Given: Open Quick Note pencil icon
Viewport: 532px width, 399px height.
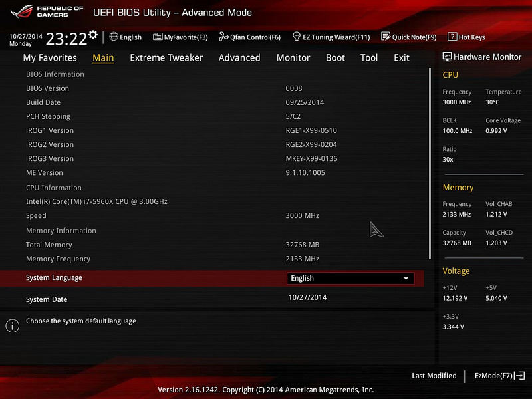Looking at the screenshot, I should pyautogui.click(x=386, y=37).
